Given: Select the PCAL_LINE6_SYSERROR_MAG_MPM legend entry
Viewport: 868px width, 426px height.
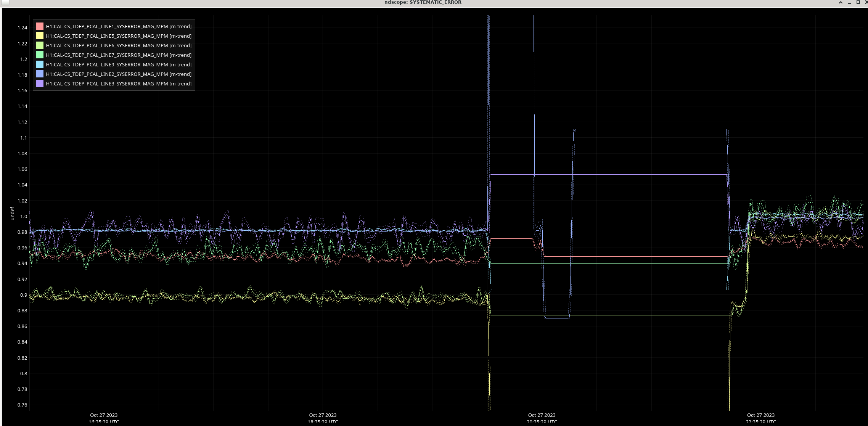Looking at the screenshot, I should (119, 45).
